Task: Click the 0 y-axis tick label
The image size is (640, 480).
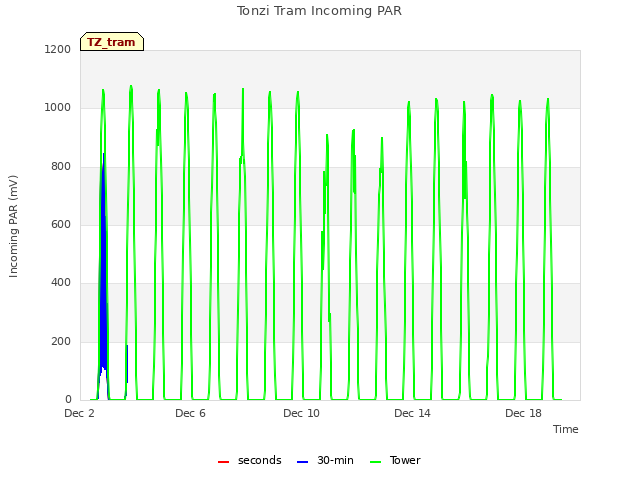Action: (x=68, y=400)
